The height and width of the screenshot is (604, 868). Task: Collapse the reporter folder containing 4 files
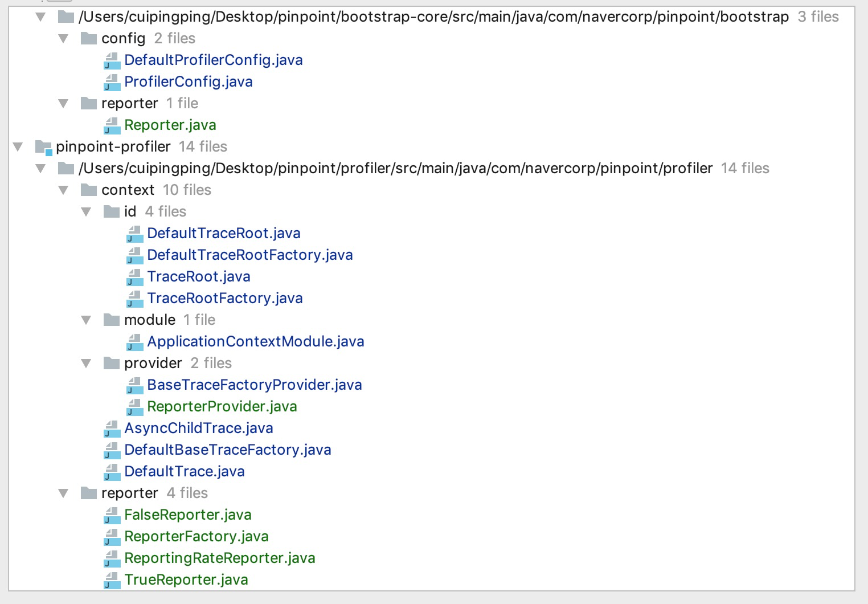[x=63, y=493]
